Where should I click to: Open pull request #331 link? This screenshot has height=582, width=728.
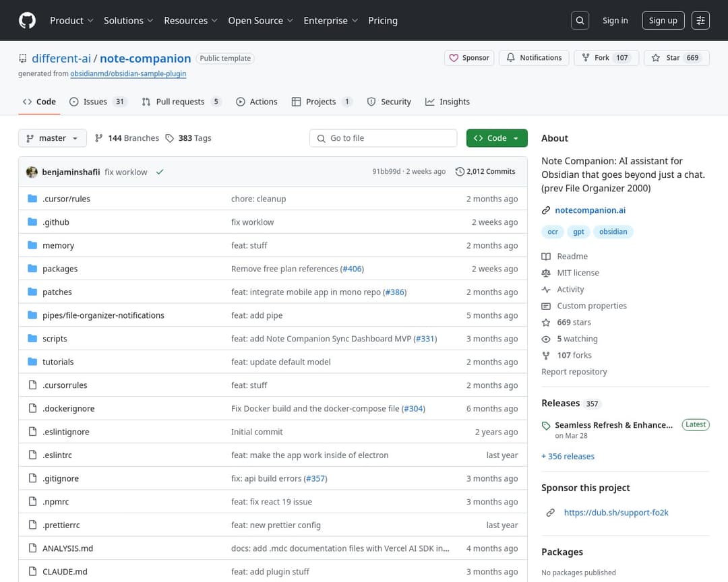click(x=425, y=338)
